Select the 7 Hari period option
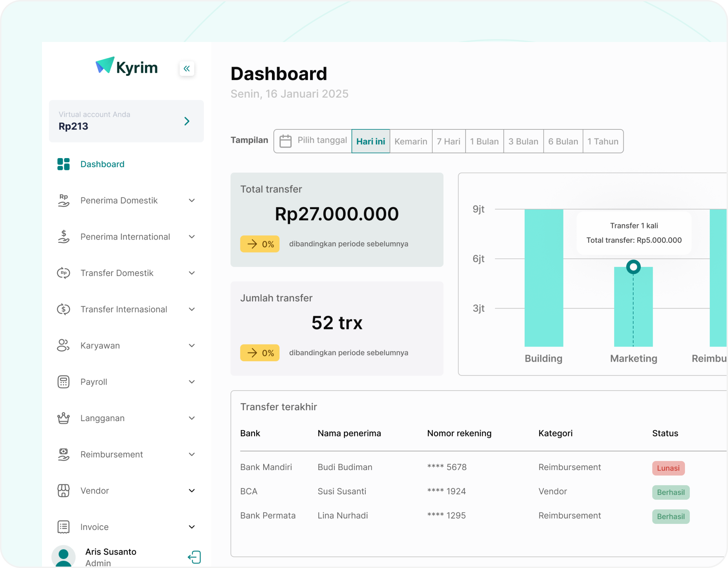The width and height of the screenshot is (728, 568). tap(448, 141)
